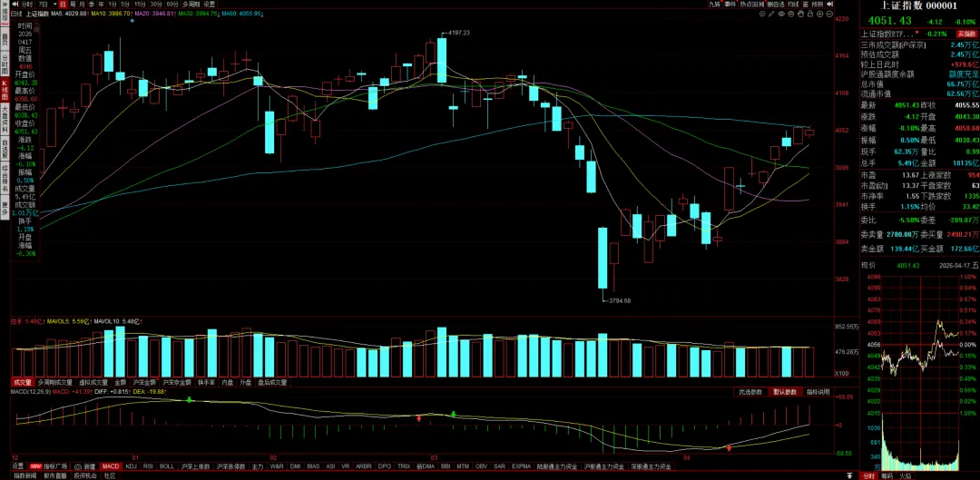Switch to 季 quarterly period

[x=92, y=5]
